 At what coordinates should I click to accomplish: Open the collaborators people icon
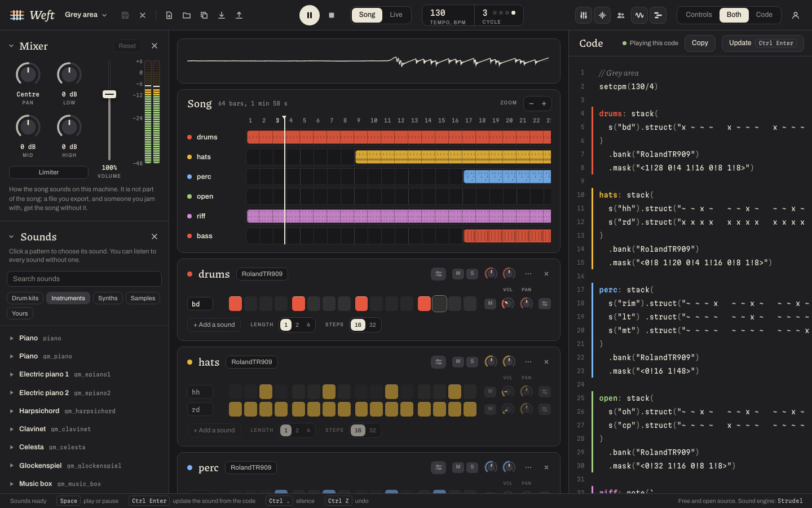tap(621, 15)
